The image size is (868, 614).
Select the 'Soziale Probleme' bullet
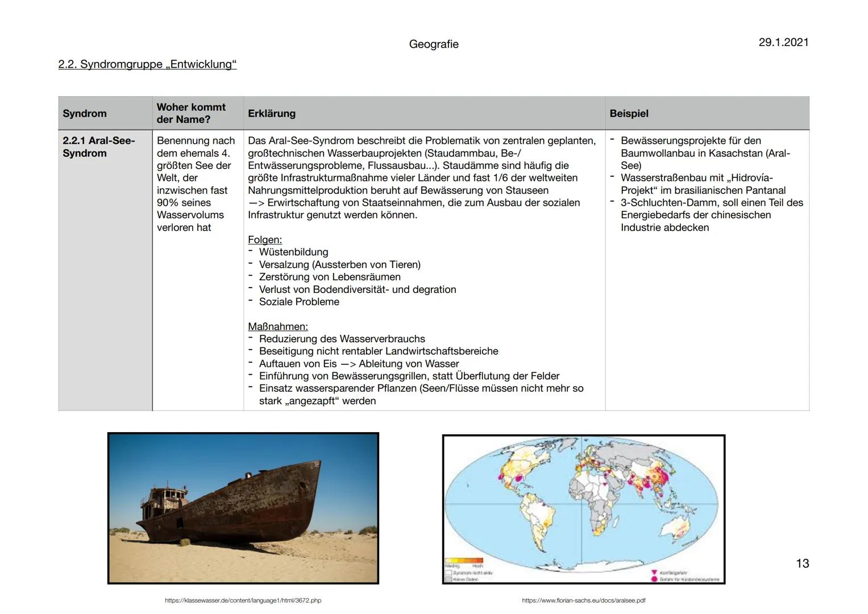click(x=299, y=302)
